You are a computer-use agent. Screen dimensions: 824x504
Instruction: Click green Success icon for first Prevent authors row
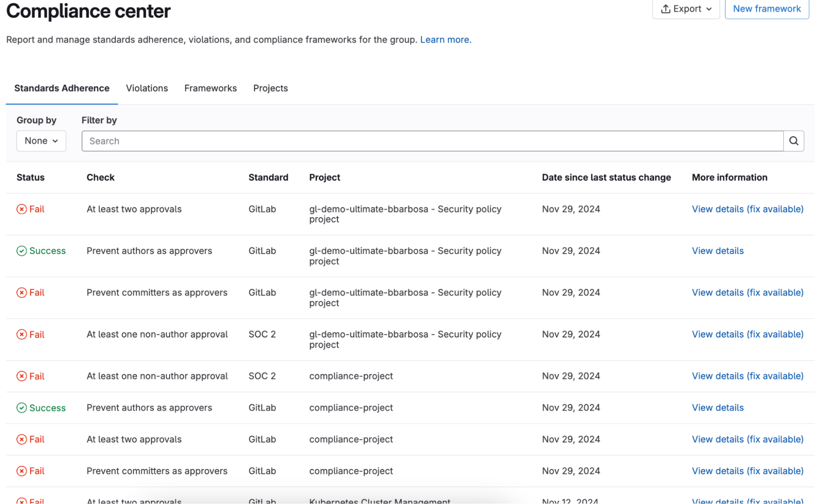point(21,251)
